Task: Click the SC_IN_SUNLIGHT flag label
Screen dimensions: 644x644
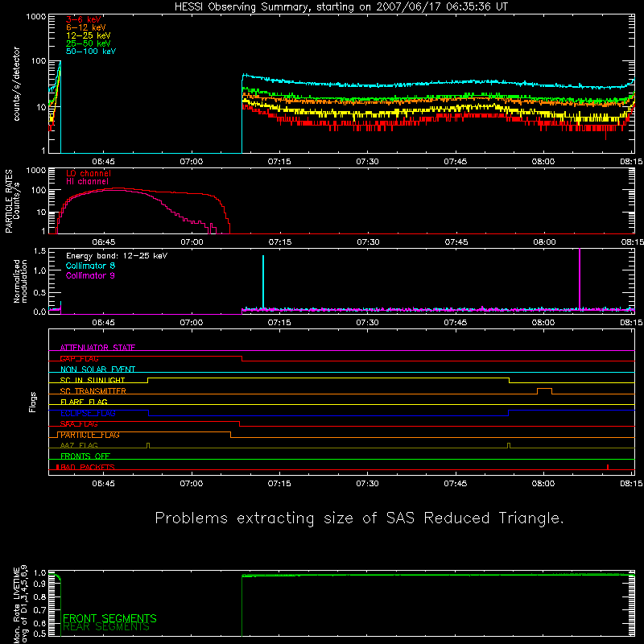Action: point(93,380)
